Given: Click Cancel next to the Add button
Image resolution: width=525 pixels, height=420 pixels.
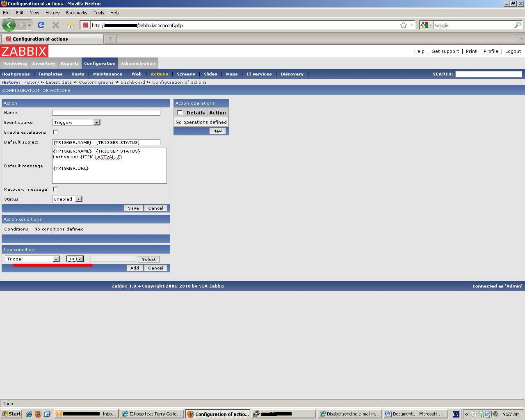Looking at the screenshot, I should 155,268.
